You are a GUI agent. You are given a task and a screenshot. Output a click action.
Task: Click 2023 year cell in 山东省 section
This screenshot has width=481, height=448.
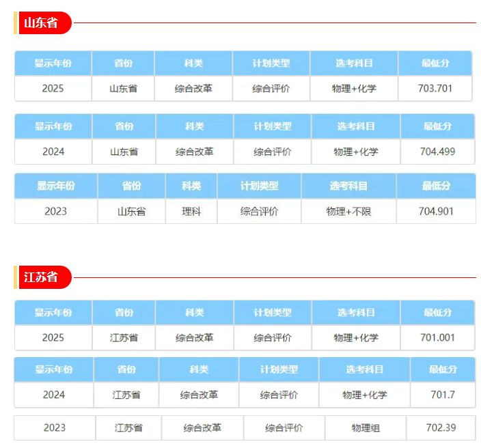pyautogui.click(x=56, y=212)
